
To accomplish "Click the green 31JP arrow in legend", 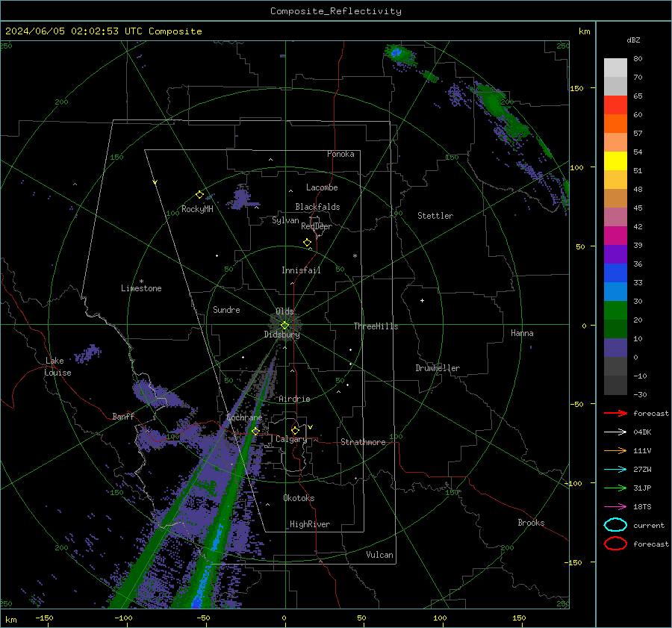I will 615,488.
